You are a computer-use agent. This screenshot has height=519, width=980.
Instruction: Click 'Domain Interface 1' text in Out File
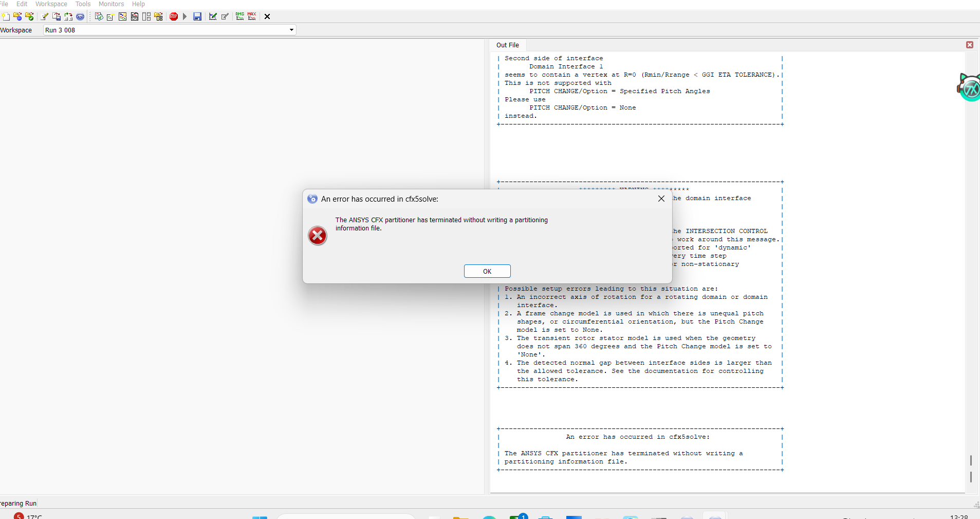[x=566, y=66]
